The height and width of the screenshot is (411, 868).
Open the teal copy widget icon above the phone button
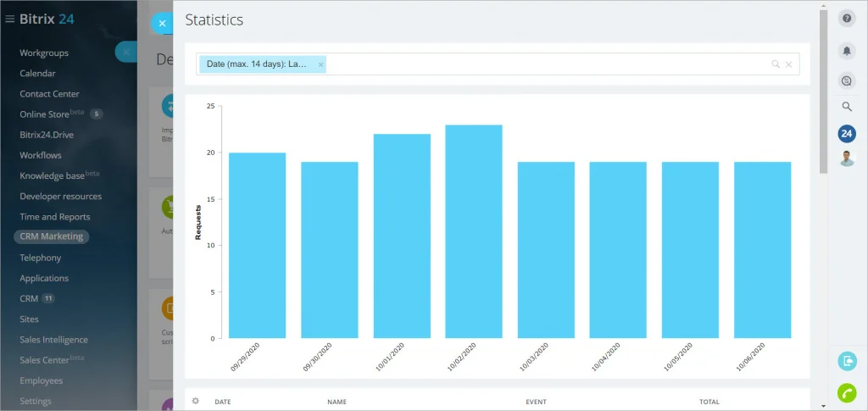847,361
